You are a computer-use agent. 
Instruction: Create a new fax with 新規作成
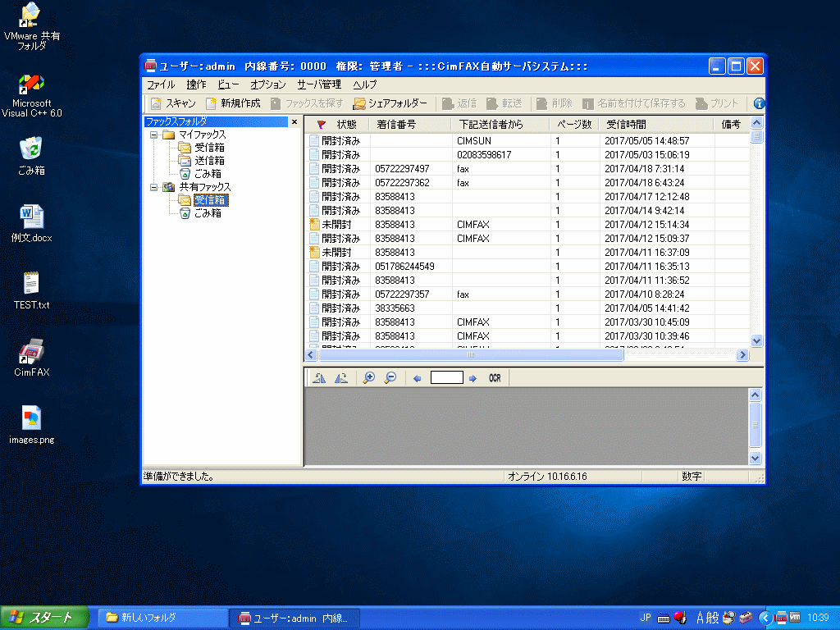point(234,103)
